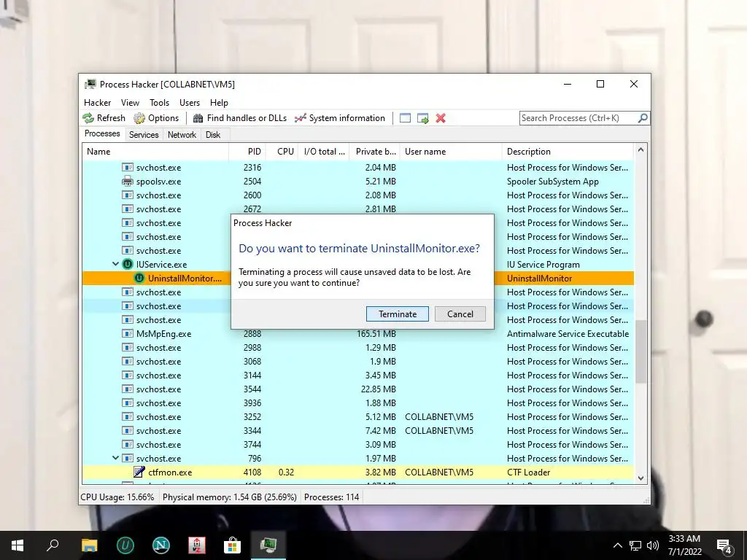Open the notification center icon
Viewport: 747px width, 560px height.
[x=724, y=545]
